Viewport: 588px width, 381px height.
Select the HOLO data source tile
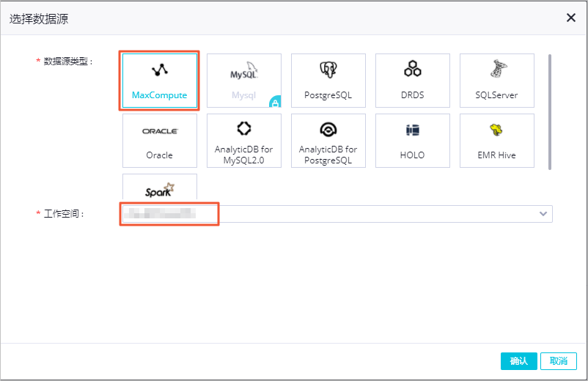coord(413,141)
